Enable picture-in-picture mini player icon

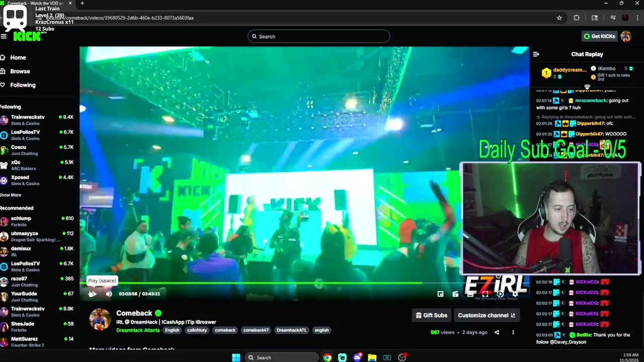coord(440,294)
